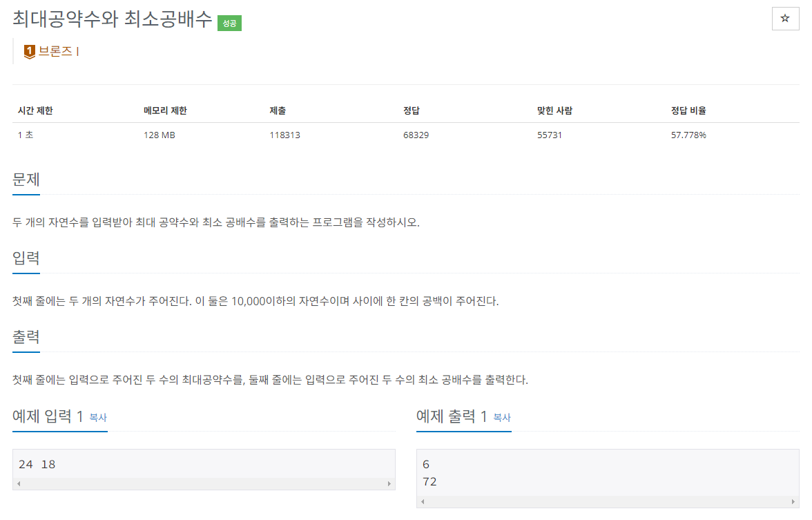Open the 브론즈 I tier link

[x=59, y=51]
